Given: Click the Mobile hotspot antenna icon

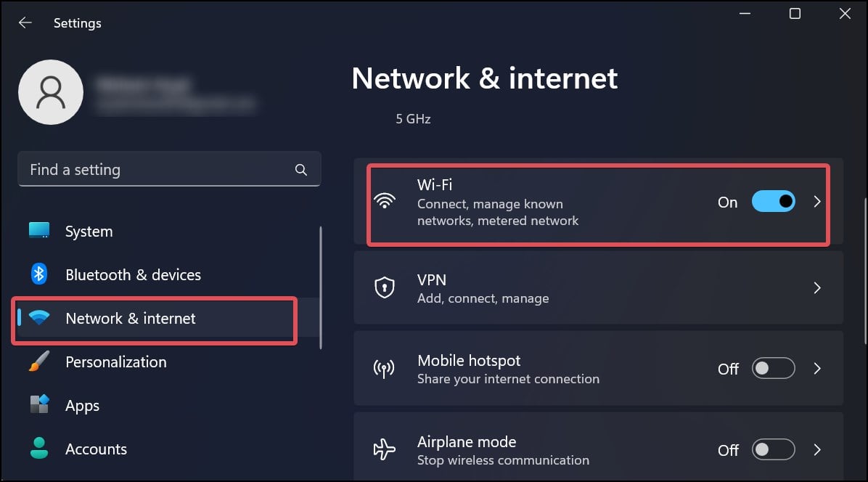Looking at the screenshot, I should click(x=384, y=369).
